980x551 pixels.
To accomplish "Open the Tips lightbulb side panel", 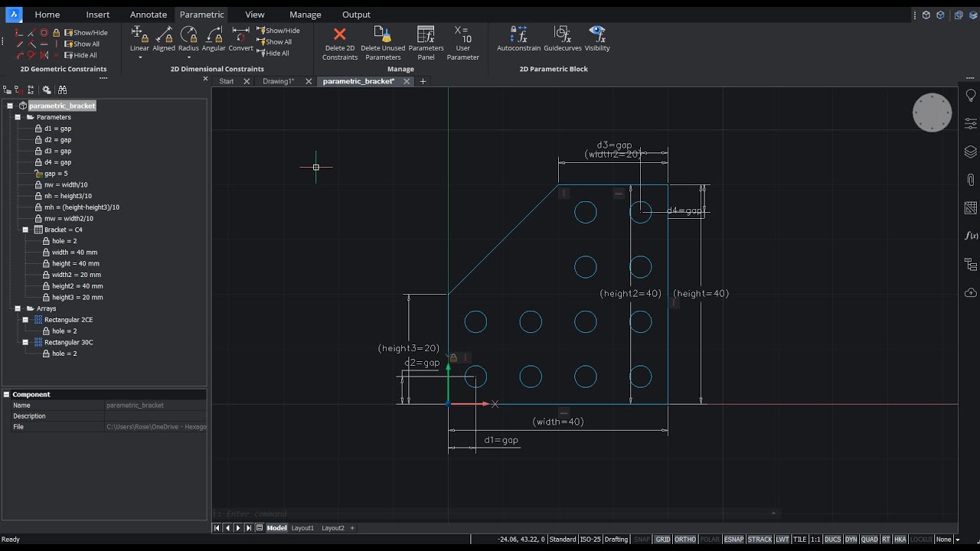I will 970,96.
